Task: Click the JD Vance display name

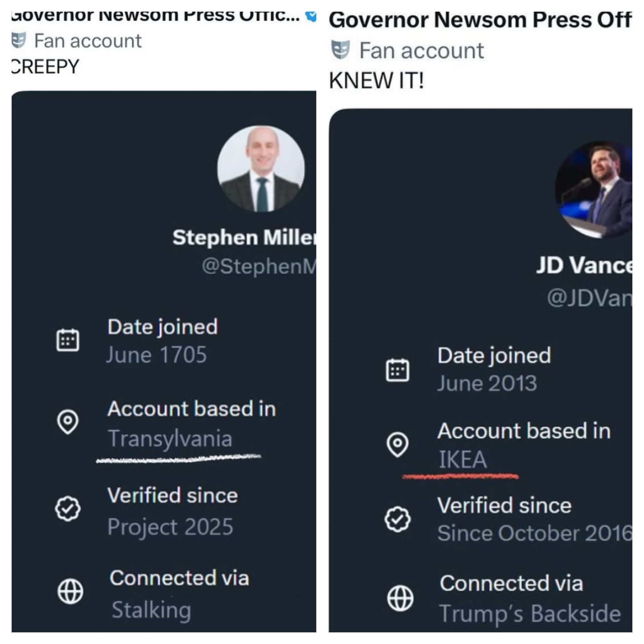Action: coord(584,265)
